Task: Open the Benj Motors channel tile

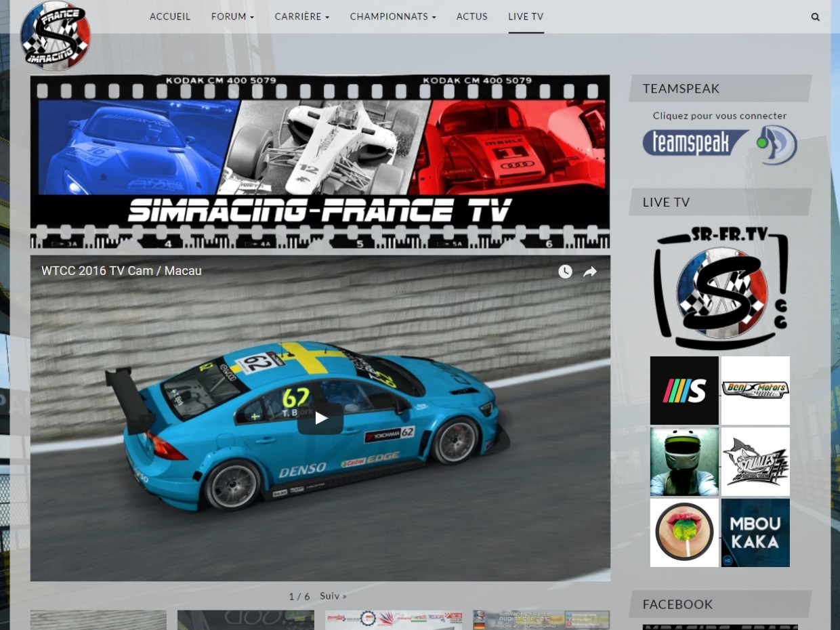Action: pos(755,390)
